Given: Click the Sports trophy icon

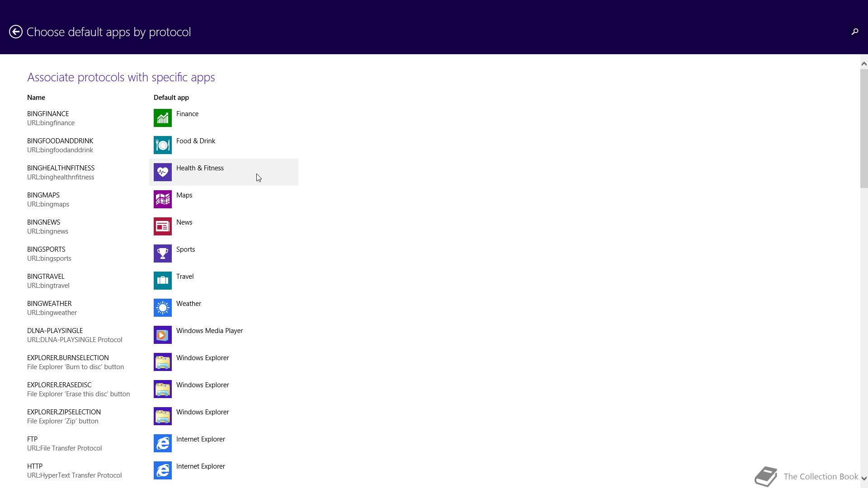Looking at the screenshot, I should [x=163, y=253].
